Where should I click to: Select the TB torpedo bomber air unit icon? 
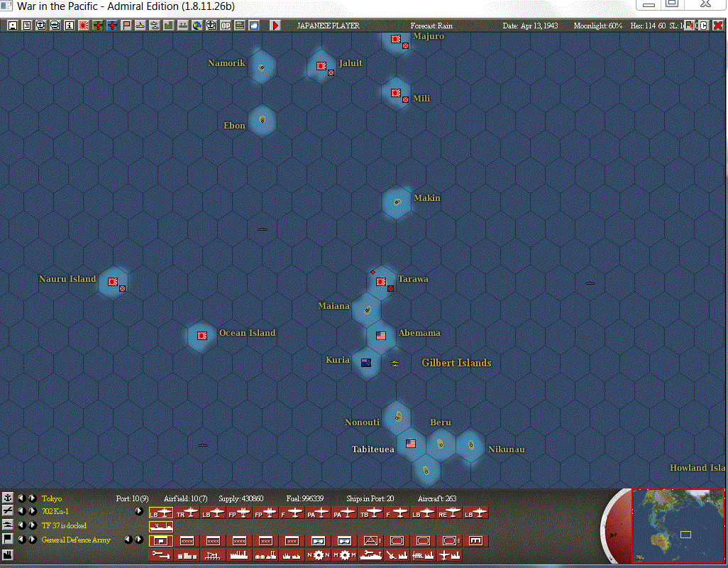[x=370, y=513]
